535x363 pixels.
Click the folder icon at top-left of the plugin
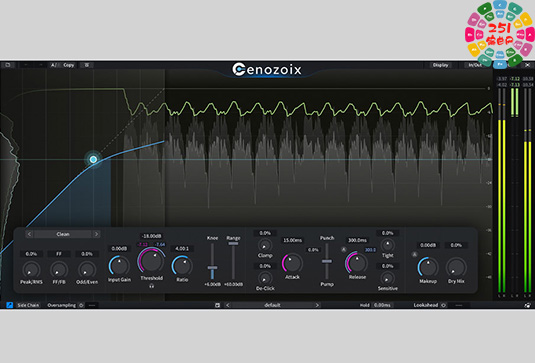pos(8,65)
